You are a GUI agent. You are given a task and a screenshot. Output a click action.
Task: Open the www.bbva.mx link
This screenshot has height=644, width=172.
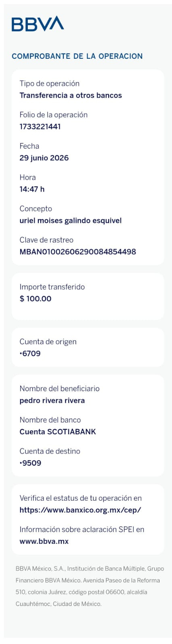pyautogui.click(x=44, y=541)
